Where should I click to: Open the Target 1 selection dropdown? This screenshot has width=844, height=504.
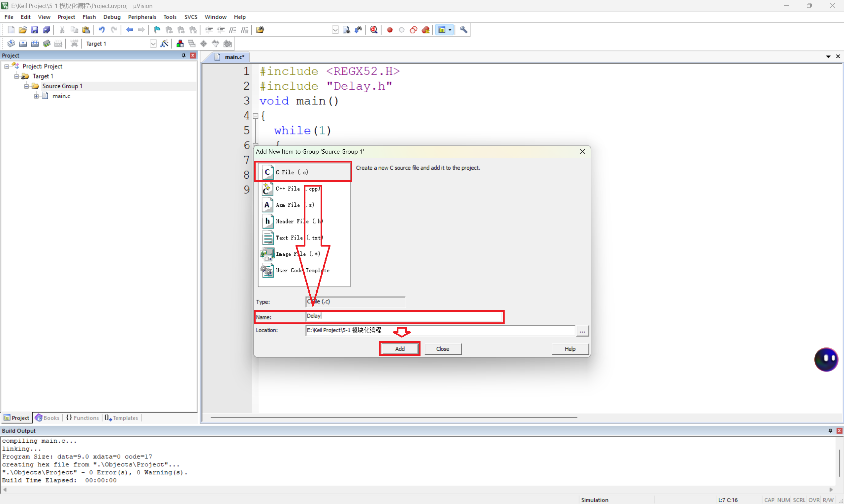(x=153, y=44)
